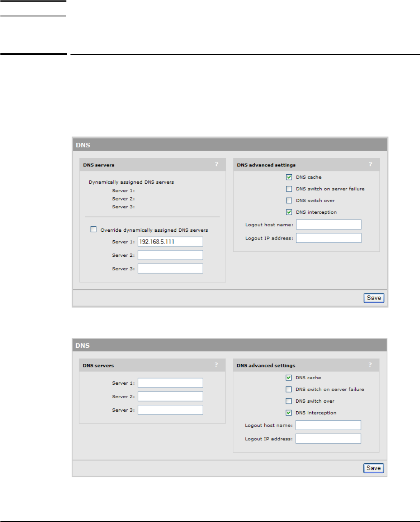This screenshot has width=420, height=522.
Task: Enable DNS switch on server failure, upper panel
Action: tap(289, 189)
